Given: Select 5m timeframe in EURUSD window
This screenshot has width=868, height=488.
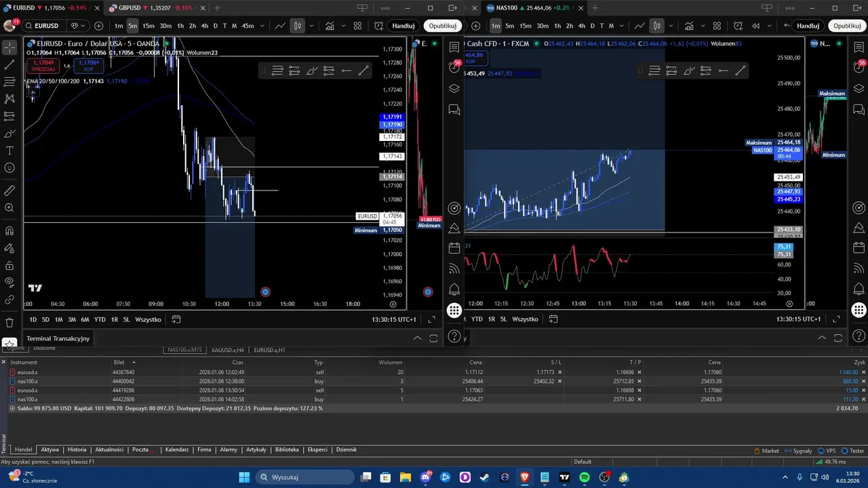Looking at the screenshot, I should 132,26.
